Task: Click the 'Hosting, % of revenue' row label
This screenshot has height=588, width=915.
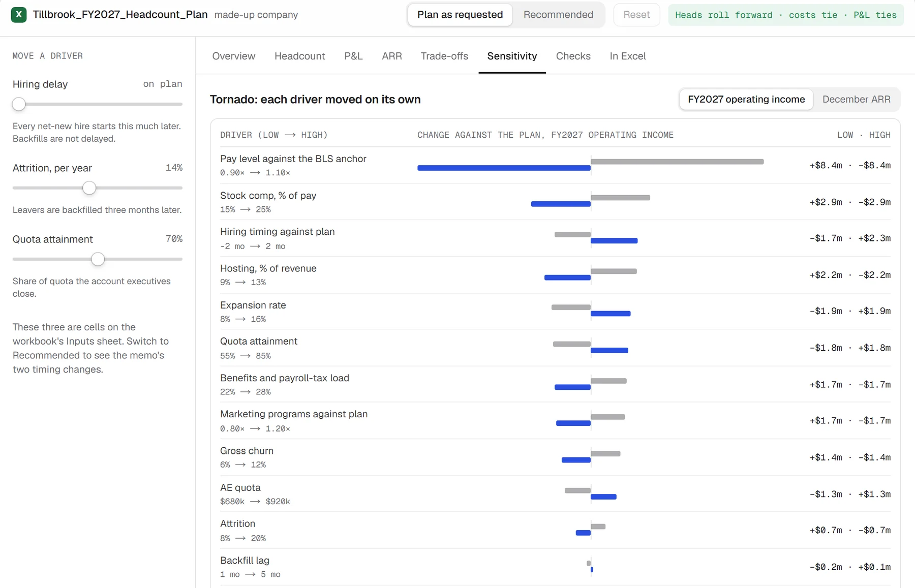Action: [x=268, y=268]
